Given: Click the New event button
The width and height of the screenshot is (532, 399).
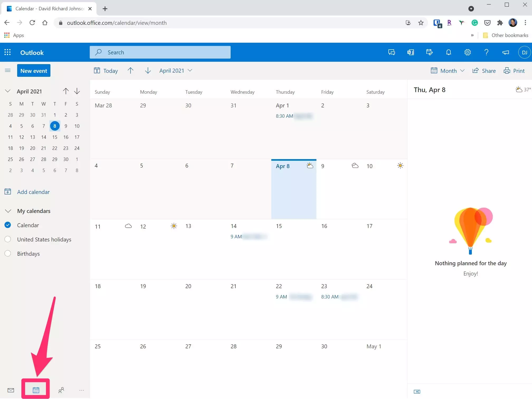Looking at the screenshot, I should tap(34, 71).
